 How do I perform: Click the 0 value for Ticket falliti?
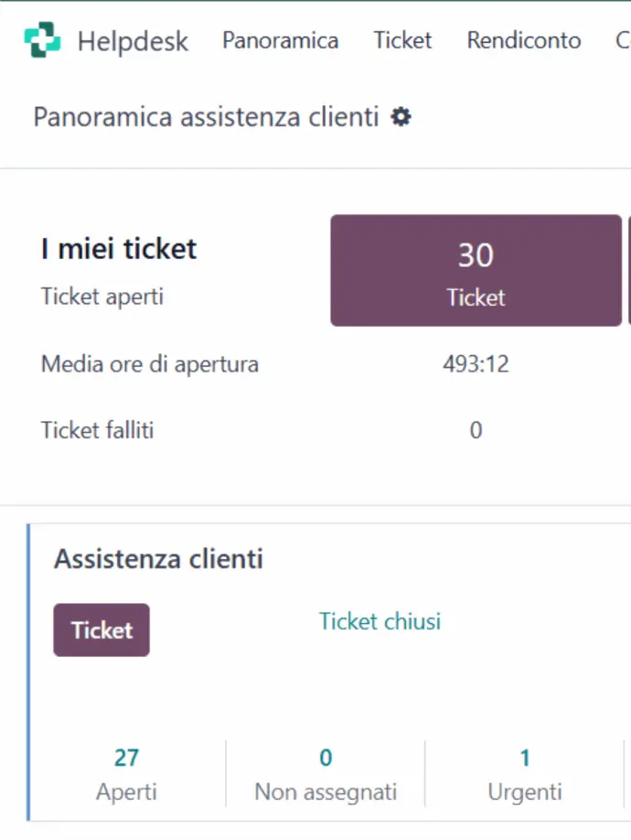coord(476,430)
